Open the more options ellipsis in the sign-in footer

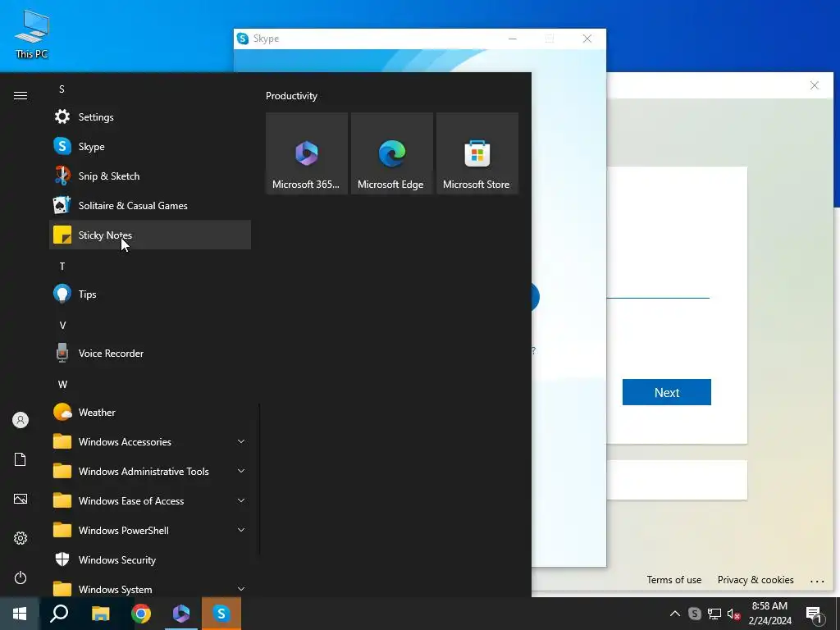[x=817, y=581]
